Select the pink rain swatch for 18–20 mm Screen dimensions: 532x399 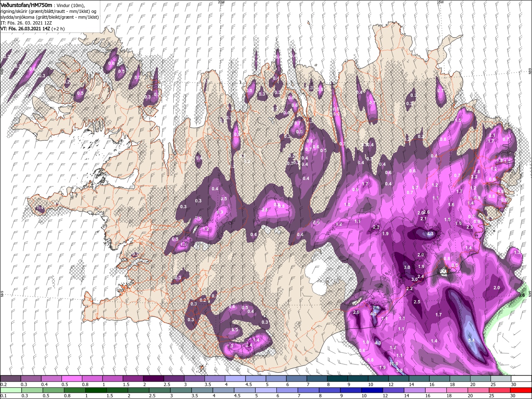click(456, 390)
